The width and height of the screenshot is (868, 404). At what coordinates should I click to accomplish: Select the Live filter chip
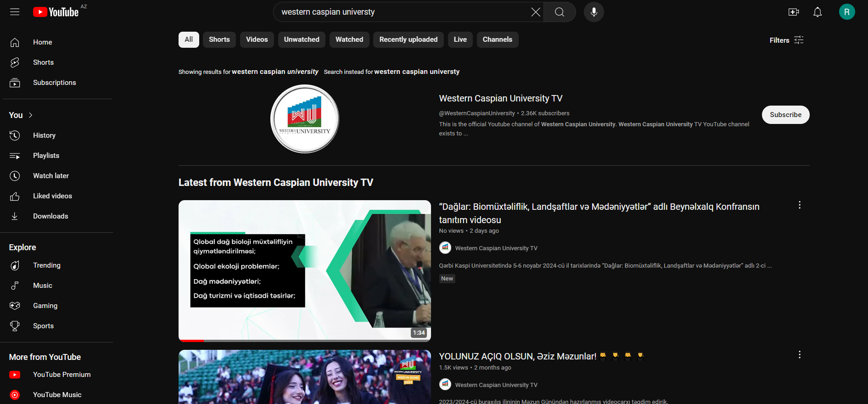(460, 39)
